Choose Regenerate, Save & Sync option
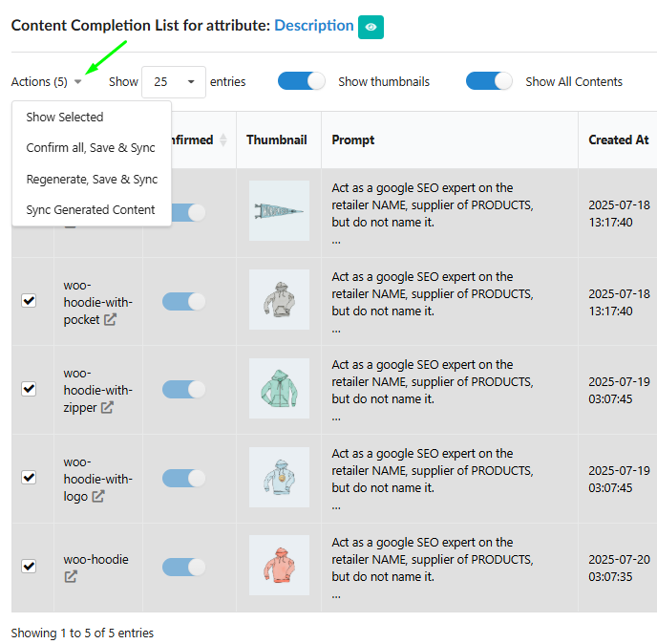The height and width of the screenshot is (644, 657). [x=92, y=179]
